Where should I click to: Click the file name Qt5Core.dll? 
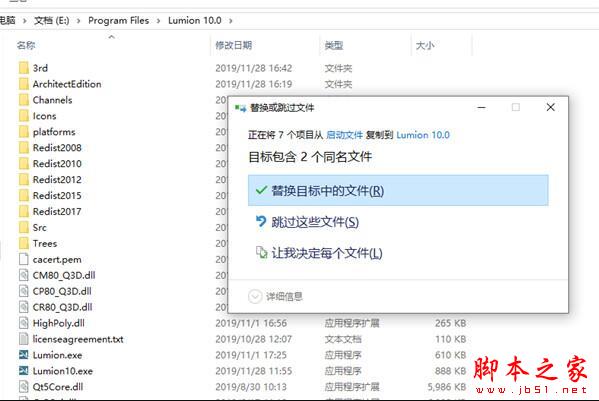pos(58,387)
